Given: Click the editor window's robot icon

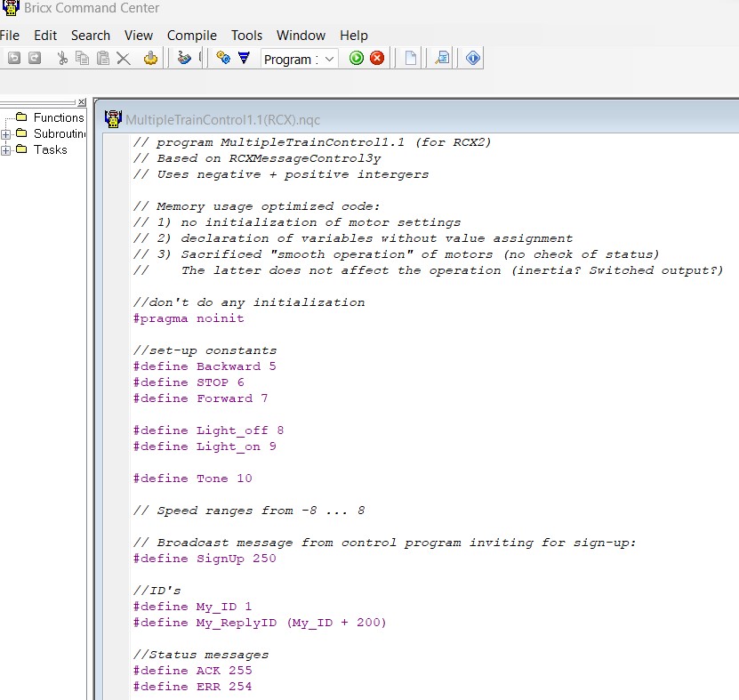Looking at the screenshot, I should point(113,119).
